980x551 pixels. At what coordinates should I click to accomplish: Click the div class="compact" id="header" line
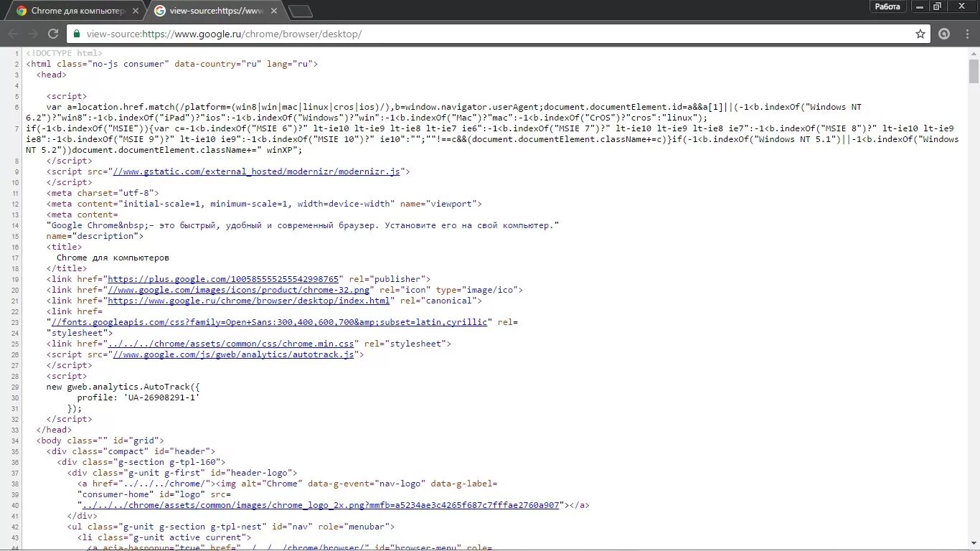(x=131, y=451)
